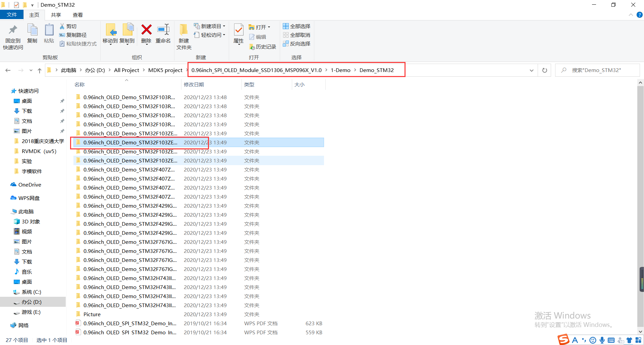Click Invert Selection (反向选择)
Viewport: 644px width, 345px height.
pos(297,44)
